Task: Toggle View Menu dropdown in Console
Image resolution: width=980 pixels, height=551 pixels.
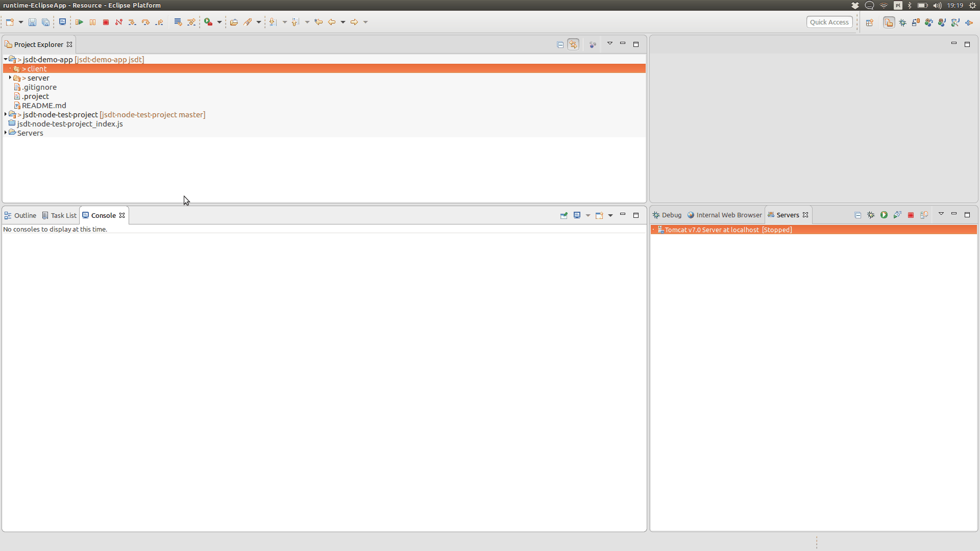Action: click(x=610, y=215)
